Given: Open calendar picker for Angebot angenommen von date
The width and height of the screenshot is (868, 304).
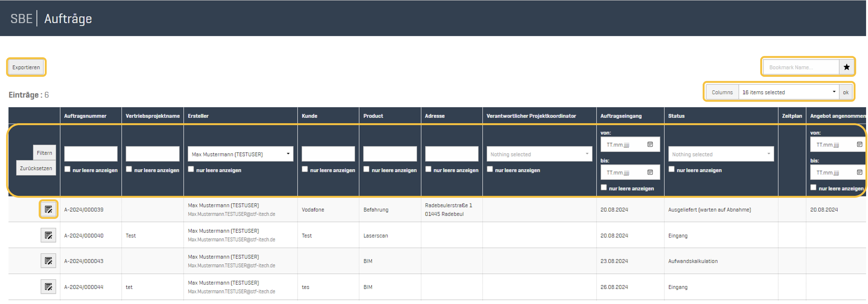Looking at the screenshot, I should point(859,145).
